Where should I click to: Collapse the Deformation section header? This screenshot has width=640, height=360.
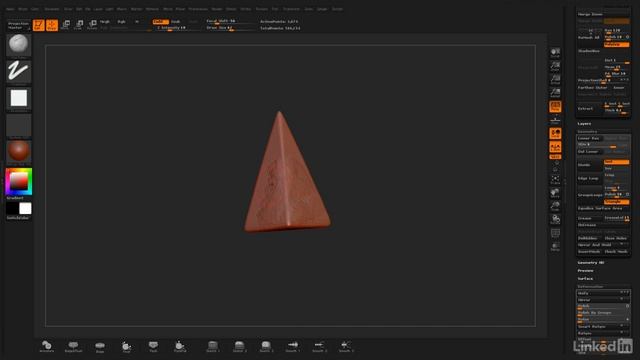[x=590, y=287]
